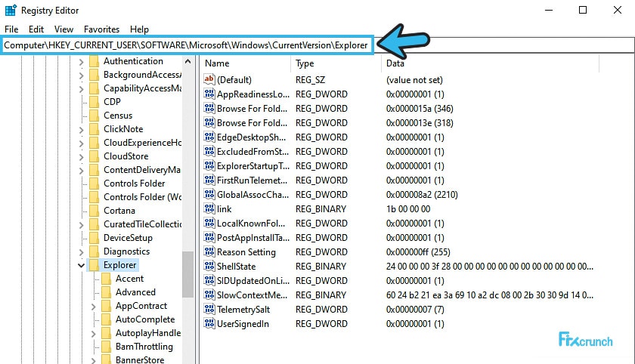Screen dimensions: 635x364
Task: Select the CapabilityAccessMa key
Action: click(142, 88)
